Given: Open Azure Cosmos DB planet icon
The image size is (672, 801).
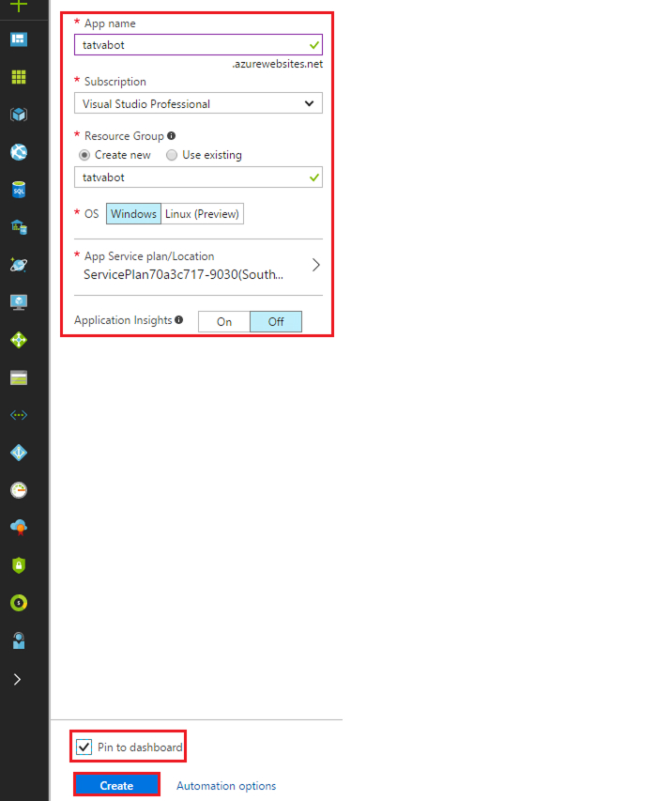Looking at the screenshot, I should 19,265.
